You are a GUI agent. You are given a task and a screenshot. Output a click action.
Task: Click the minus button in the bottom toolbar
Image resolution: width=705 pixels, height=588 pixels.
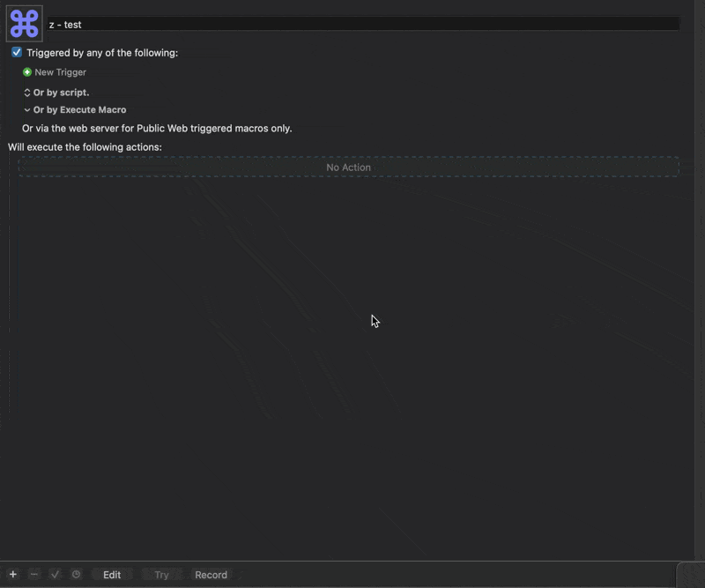point(33,575)
